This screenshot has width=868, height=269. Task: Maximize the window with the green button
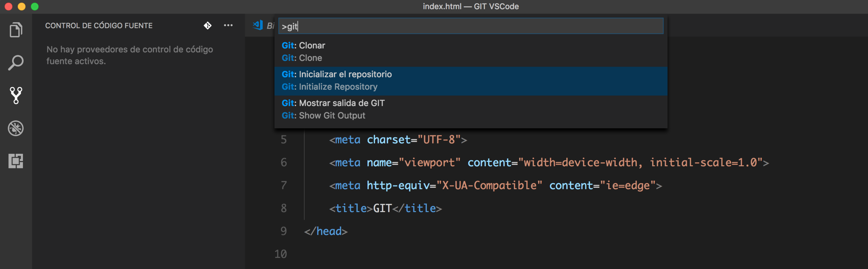click(35, 7)
